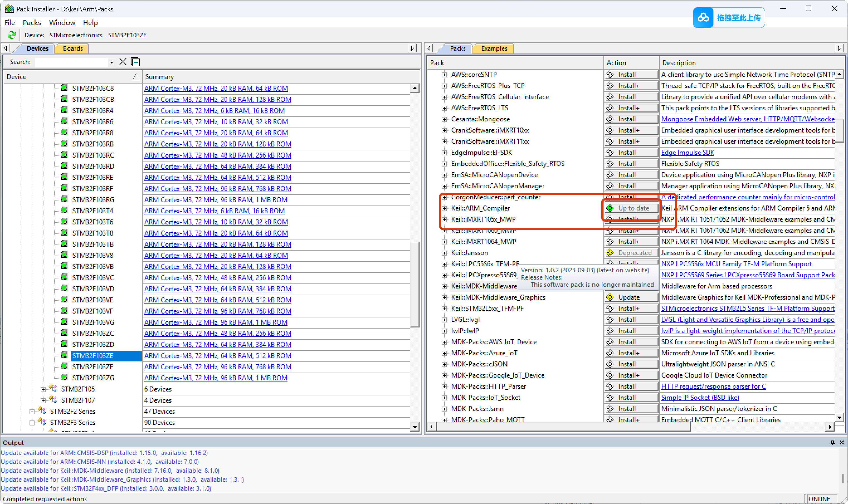Click the chip icon next to STM32F103VG
Image resolution: width=848 pixels, height=504 pixels.
coord(64,322)
